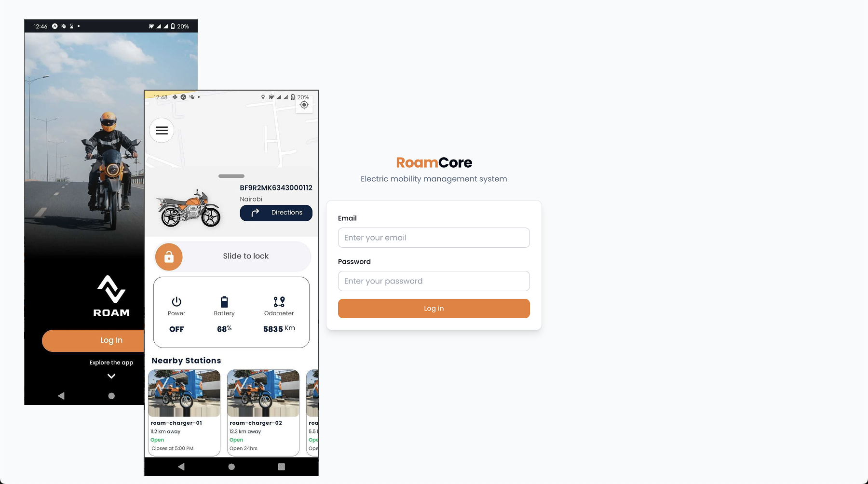Focus the Enter your email field

[x=434, y=238]
